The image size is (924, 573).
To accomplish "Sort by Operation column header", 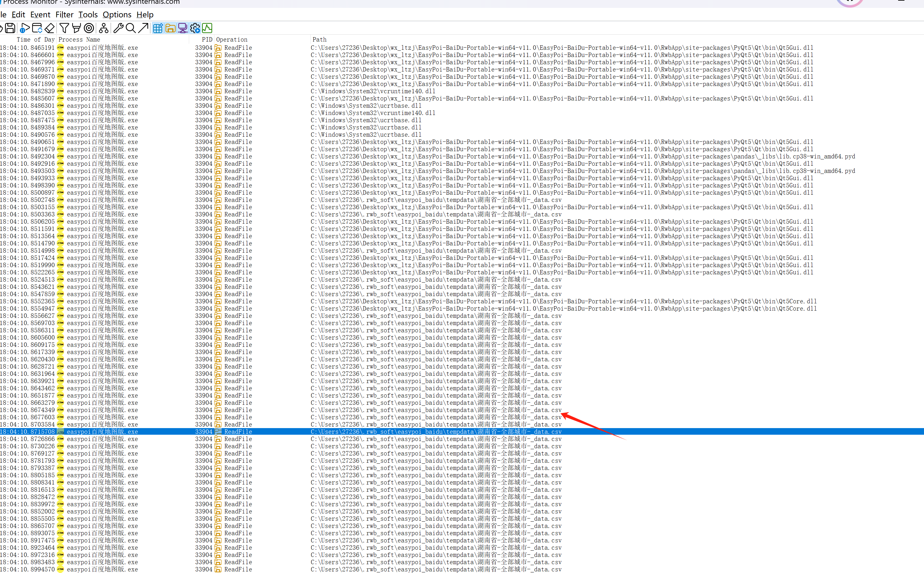I will click(x=232, y=39).
